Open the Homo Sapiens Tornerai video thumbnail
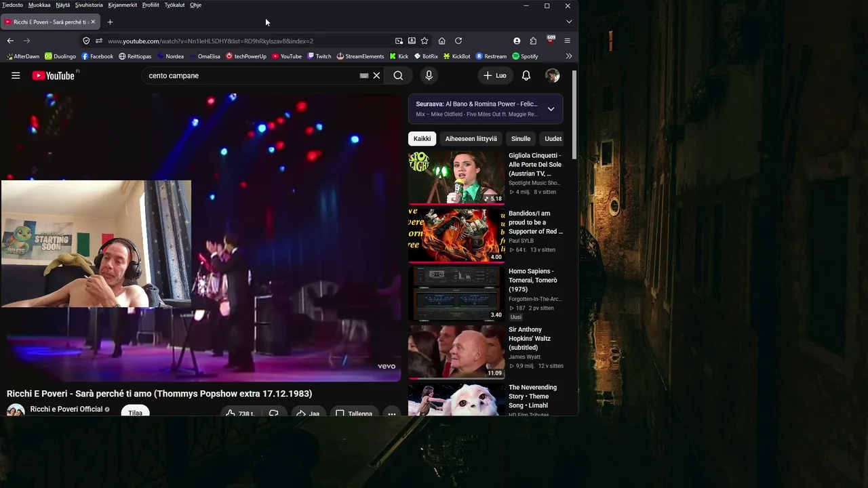Image resolution: width=868 pixels, height=488 pixels. click(456, 293)
